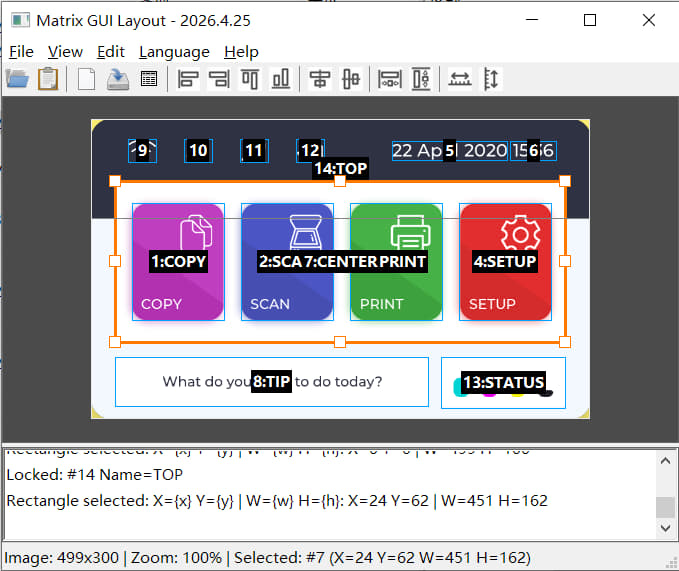Align selected rectangles to the right edge
Screen dimensions: 679x571
point(219,79)
